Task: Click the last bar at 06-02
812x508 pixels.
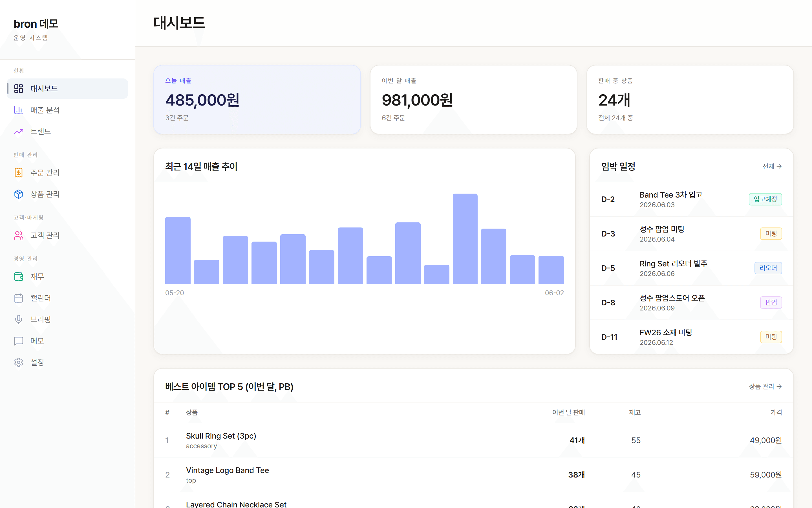Action: click(551, 270)
